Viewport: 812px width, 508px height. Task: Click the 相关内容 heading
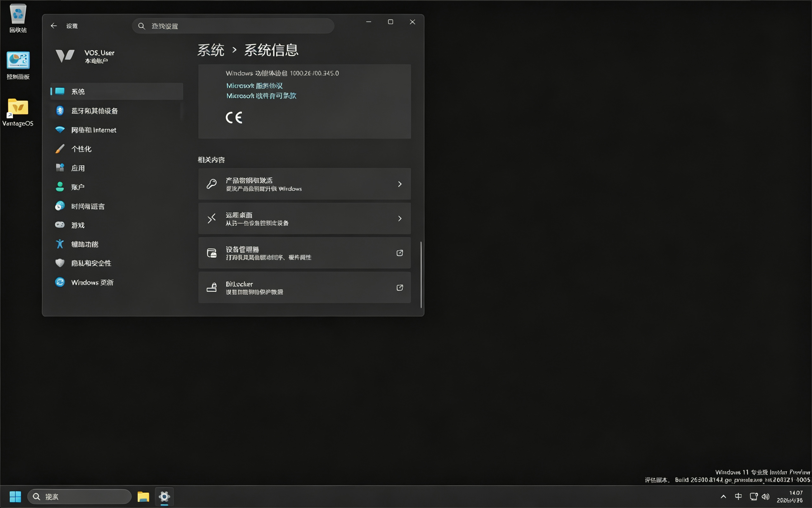tap(211, 160)
